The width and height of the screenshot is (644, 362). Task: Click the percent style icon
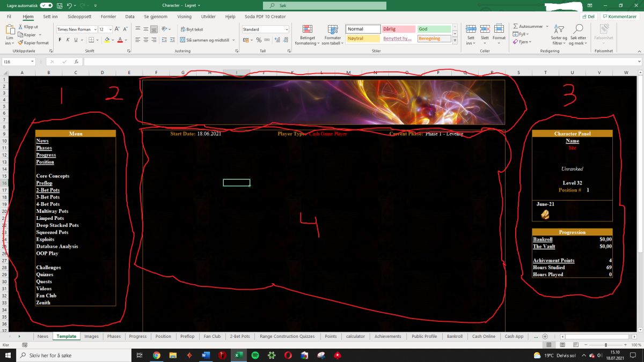point(259,40)
